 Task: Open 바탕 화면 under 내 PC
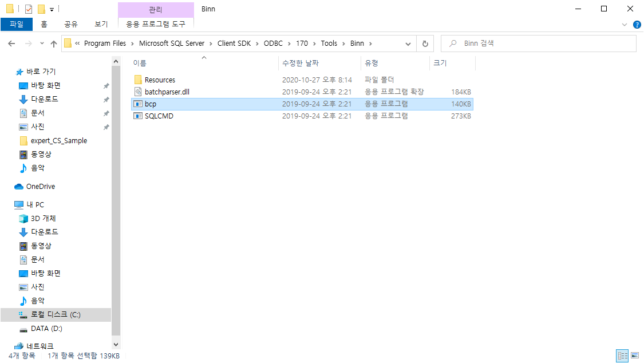(46, 274)
